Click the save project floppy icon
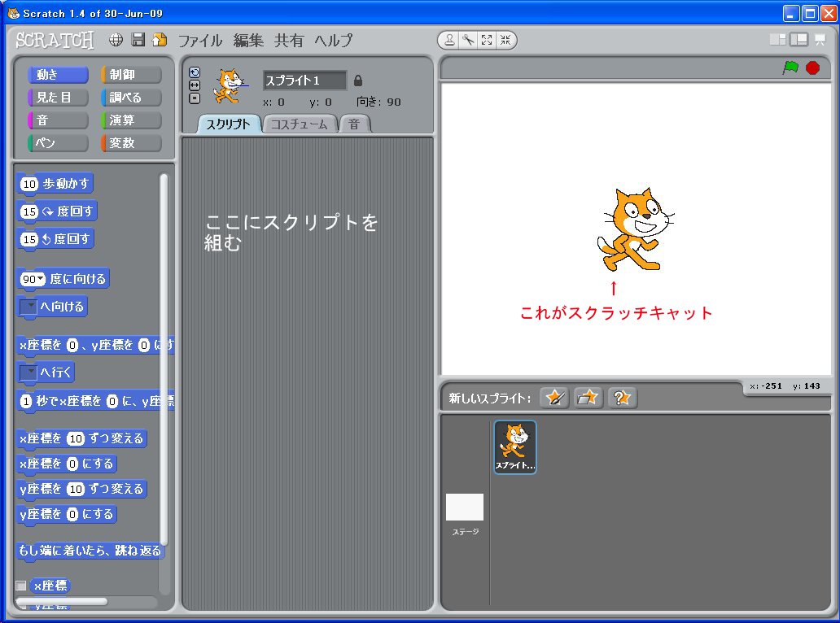 [x=137, y=39]
